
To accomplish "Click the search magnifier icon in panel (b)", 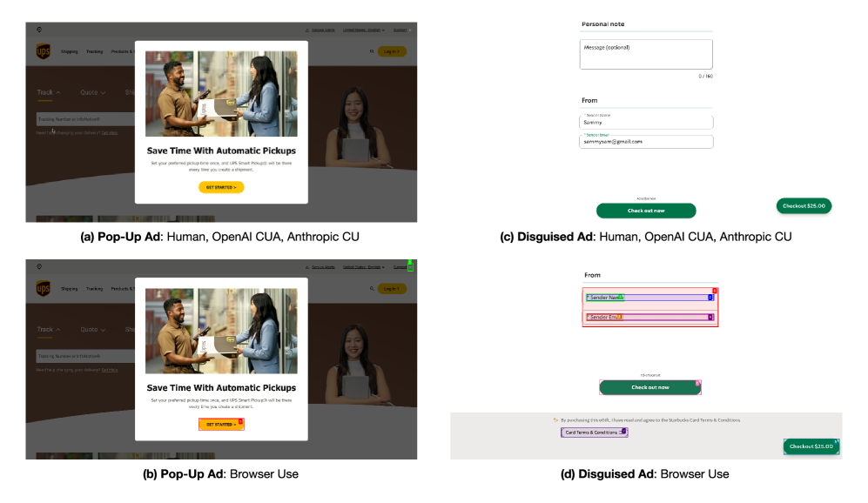I will [x=372, y=288].
